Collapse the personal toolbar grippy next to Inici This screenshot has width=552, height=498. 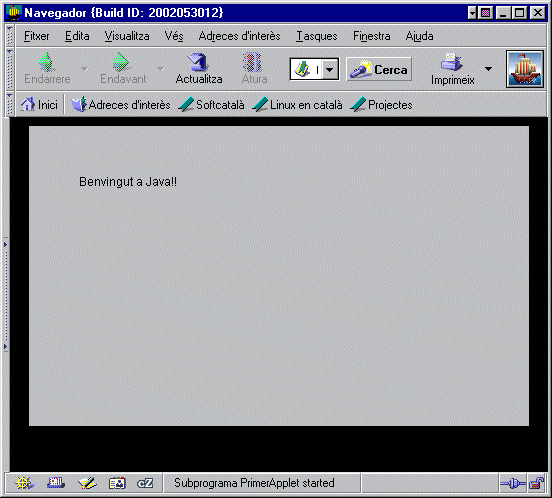click(10, 105)
